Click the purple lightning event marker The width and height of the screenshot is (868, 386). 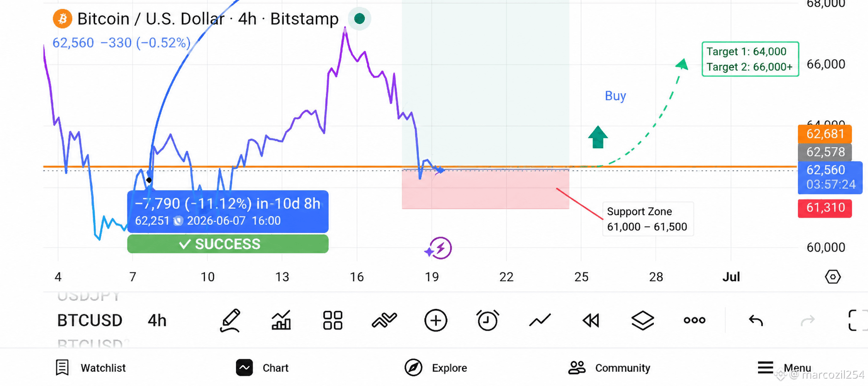(438, 248)
